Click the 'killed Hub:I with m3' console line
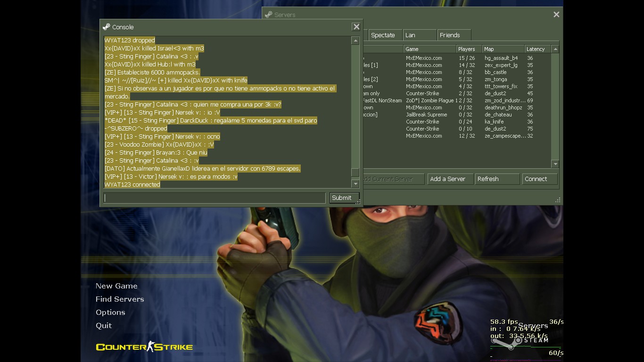Image resolution: width=644 pixels, height=362 pixels. (150, 65)
